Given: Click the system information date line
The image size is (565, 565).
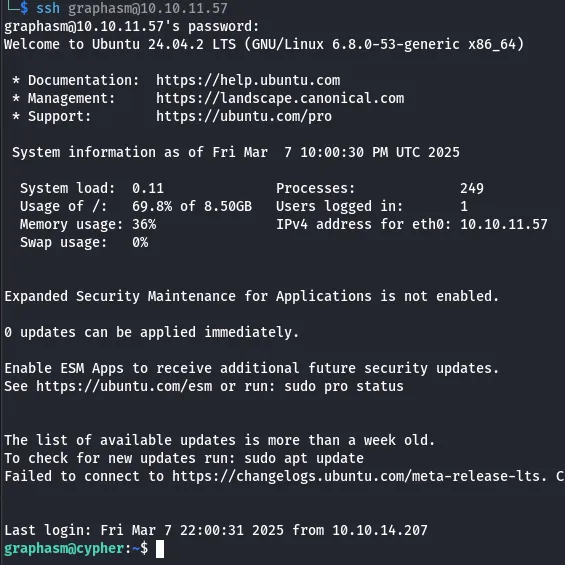Looking at the screenshot, I should (236, 152).
